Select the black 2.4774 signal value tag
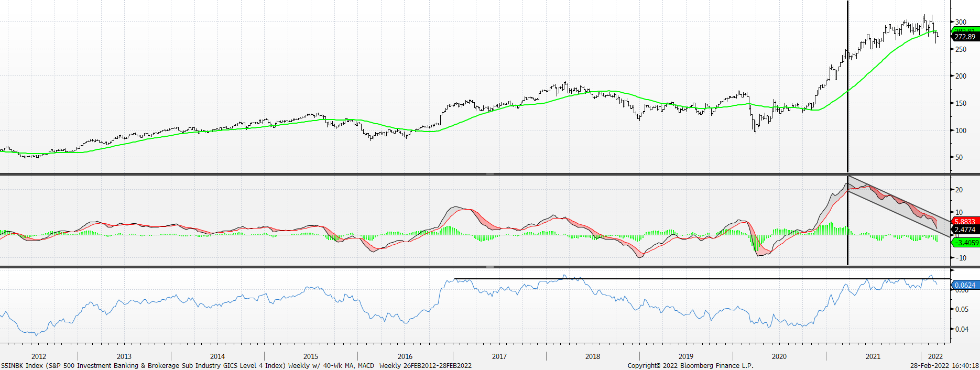Image resolution: width=980 pixels, height=370 pixels. (x=965, y=230)
